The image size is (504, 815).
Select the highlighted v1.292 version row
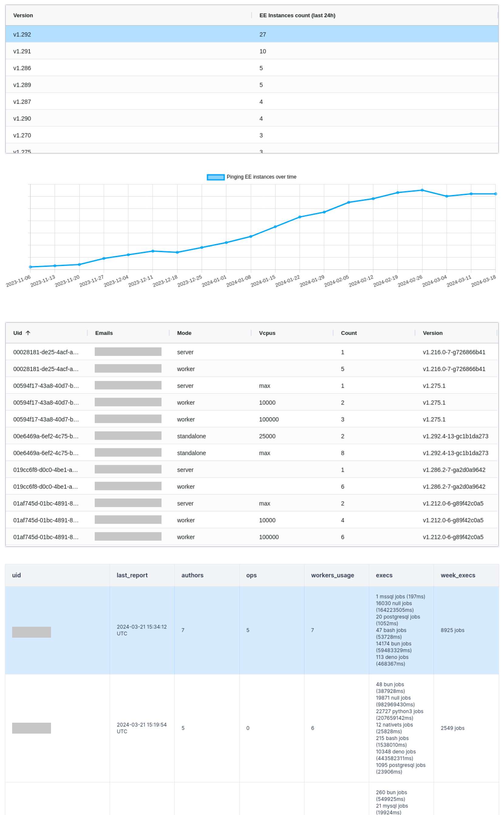click(x=133, y=34)
